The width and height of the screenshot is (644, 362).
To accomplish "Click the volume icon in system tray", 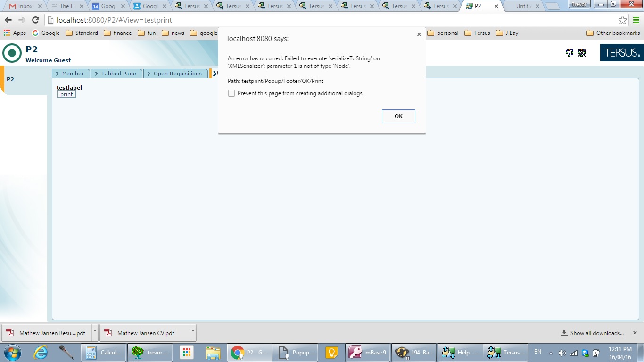I will pos(562,353).
